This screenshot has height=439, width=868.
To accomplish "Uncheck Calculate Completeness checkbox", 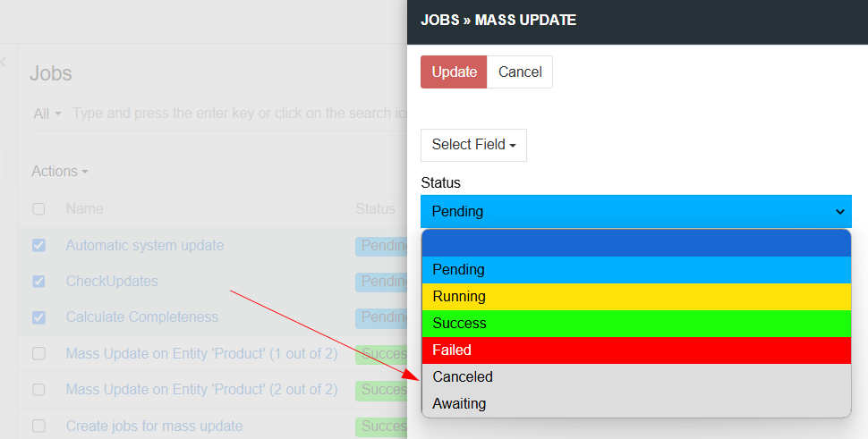I will [38, 317].
